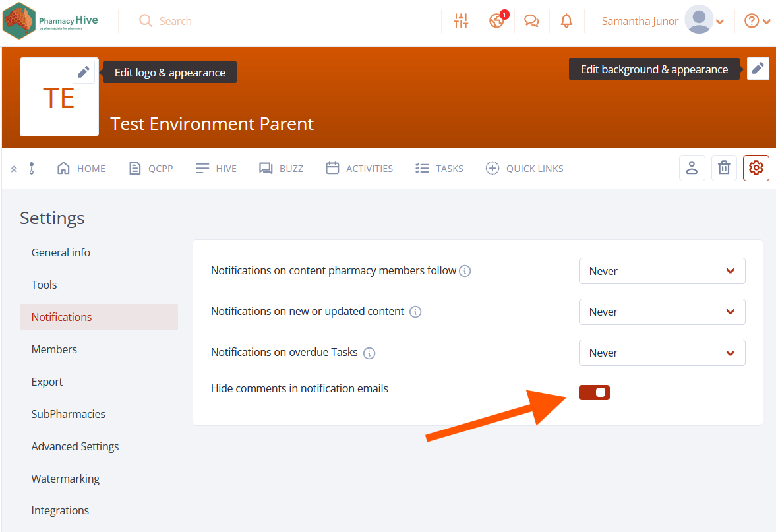
Task: Click the settings gear icon button
Action: [756, 168]
